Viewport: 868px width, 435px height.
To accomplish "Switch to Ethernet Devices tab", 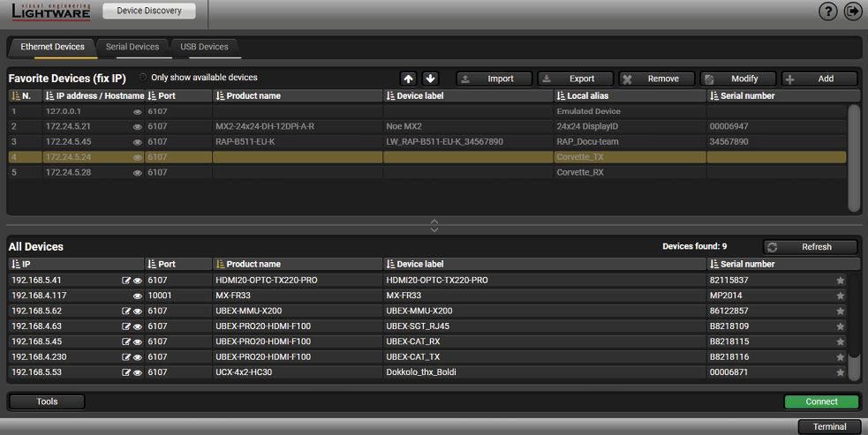I will 53,47.
